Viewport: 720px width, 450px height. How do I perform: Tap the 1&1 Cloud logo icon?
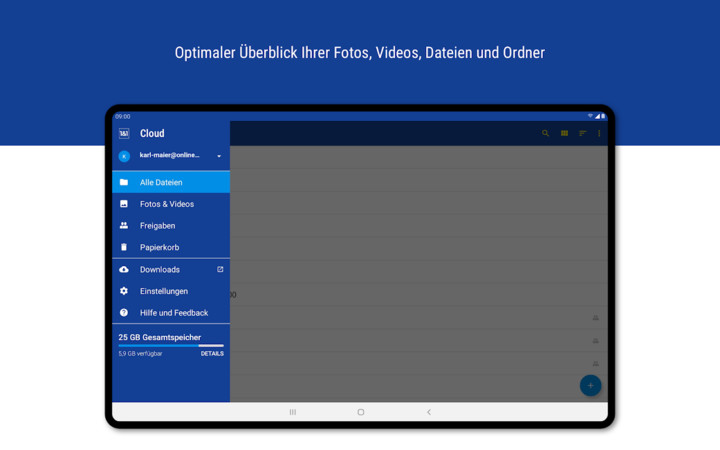pyautogui.click(x=124, y=133)
